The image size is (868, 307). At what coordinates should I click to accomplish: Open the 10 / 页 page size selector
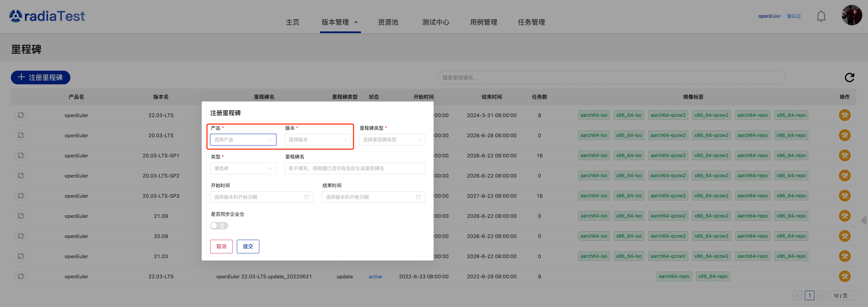point(842,295)
